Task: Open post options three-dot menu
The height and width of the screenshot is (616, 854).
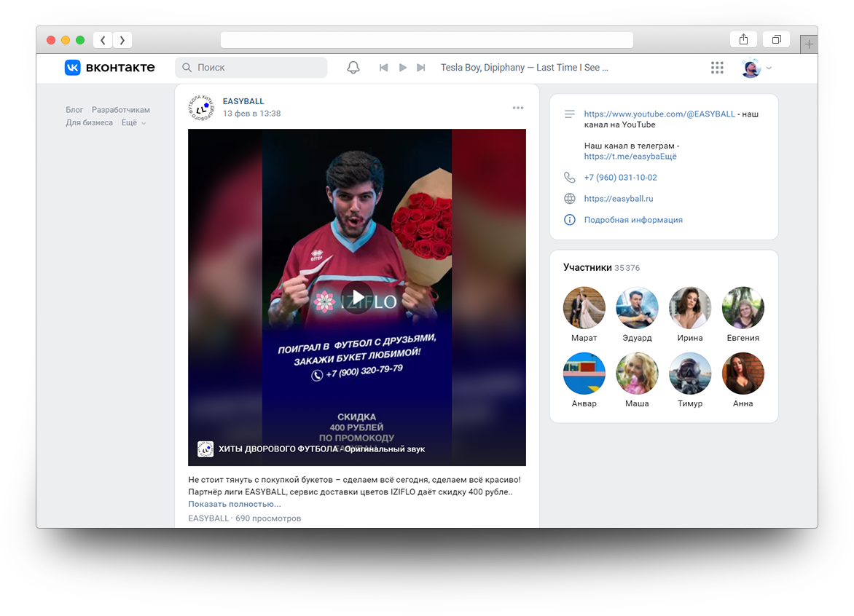Action: pyautogui.click(x=518, y=108)
